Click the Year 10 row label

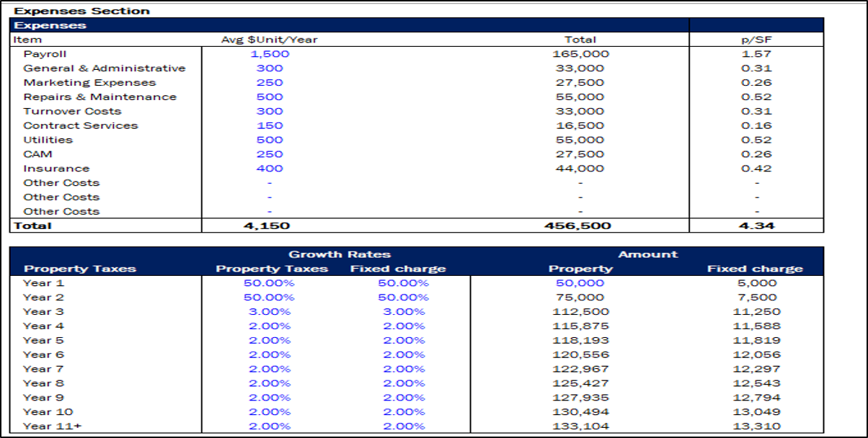click(x=46, y=412)
